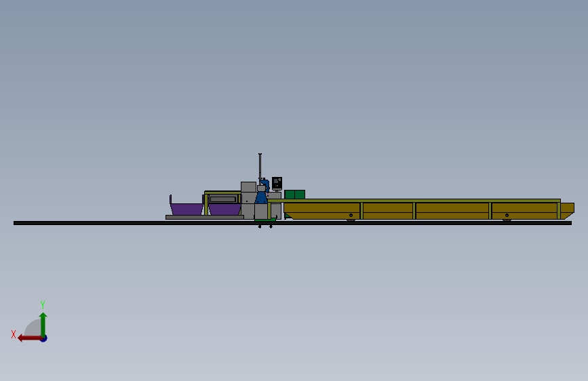Click the blue Z axis ball at triad origin

coord(44,339)
